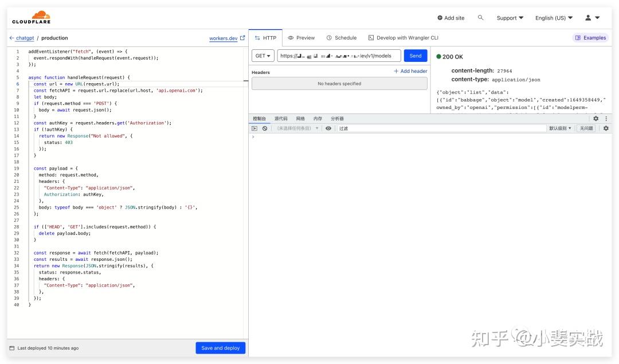Click the search icon in top bar
619x364 pixels.
click(480, 18)
